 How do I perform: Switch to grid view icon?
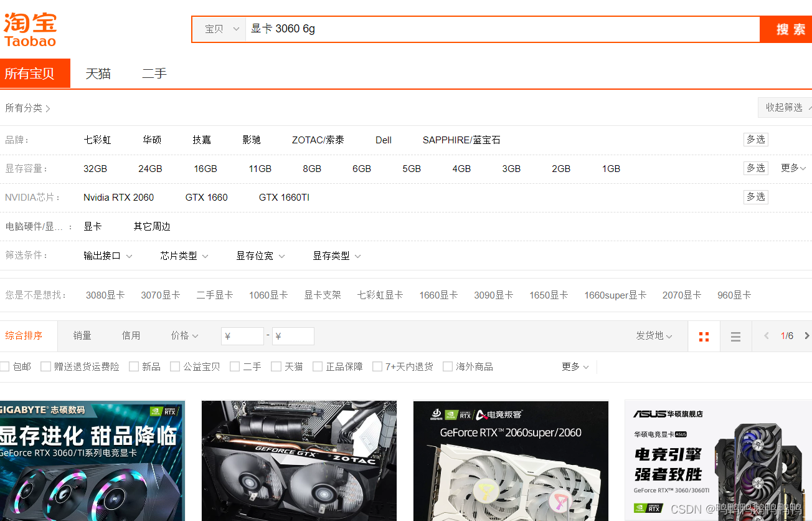tap(704, 337)
